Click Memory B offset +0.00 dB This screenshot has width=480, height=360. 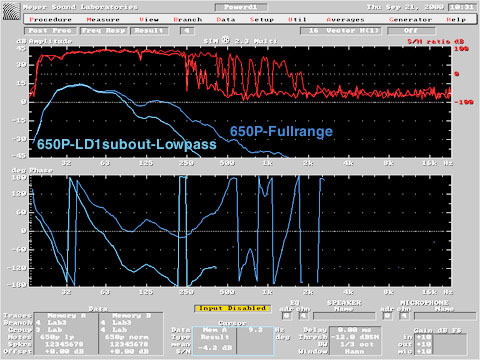129,351
